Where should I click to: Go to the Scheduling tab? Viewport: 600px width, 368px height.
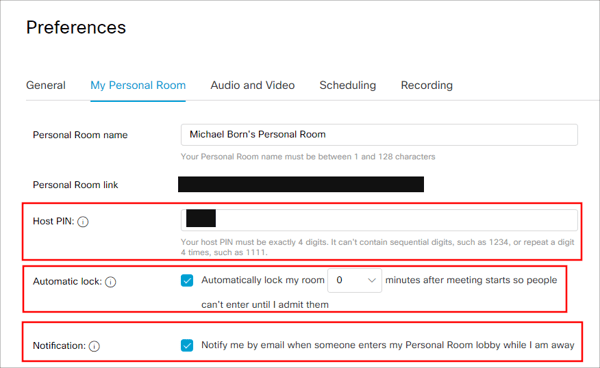pos(348,85)
